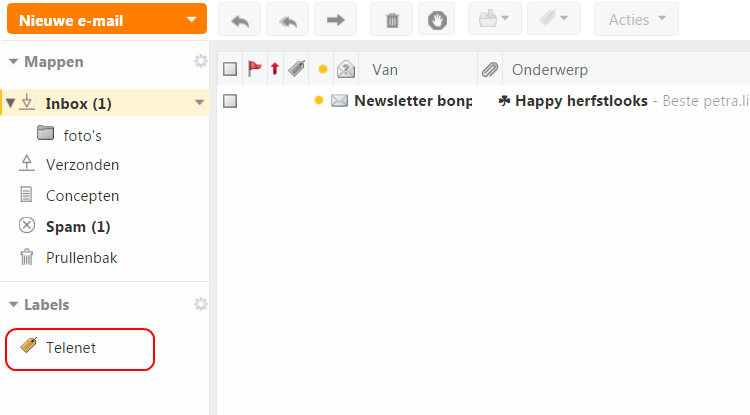The image size is (750, 415).
Task: Sort by attachment paperclip column
Action: tap(490, 69)
